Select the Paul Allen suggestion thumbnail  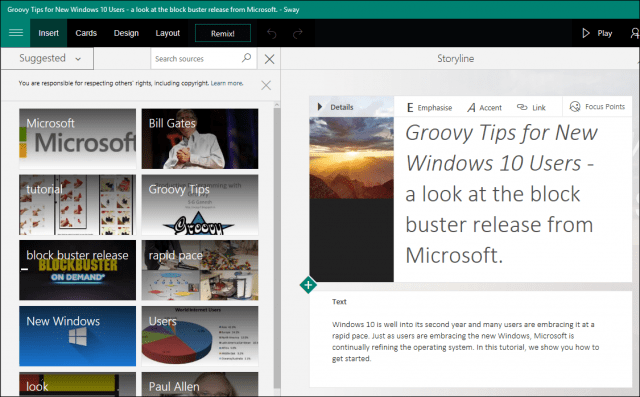tap(200, 384)
